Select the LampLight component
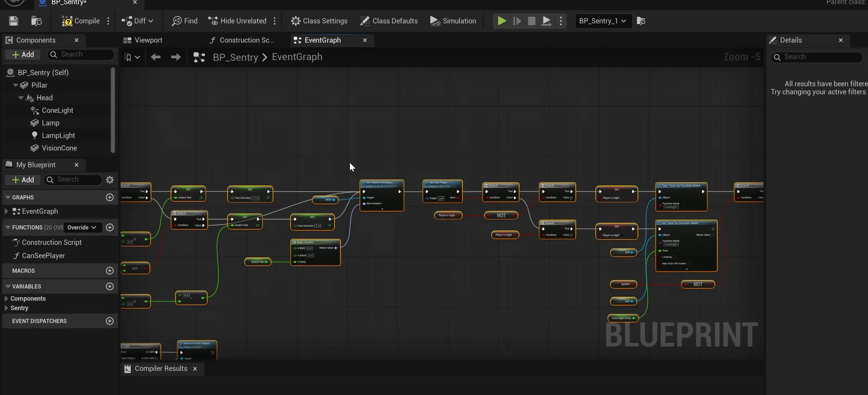 (58, 135)
